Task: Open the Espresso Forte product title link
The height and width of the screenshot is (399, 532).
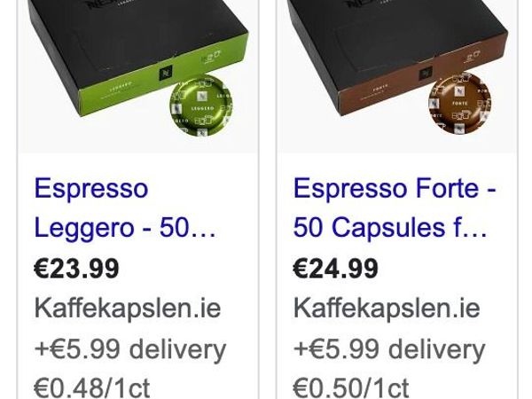Action: pos(395,207)
